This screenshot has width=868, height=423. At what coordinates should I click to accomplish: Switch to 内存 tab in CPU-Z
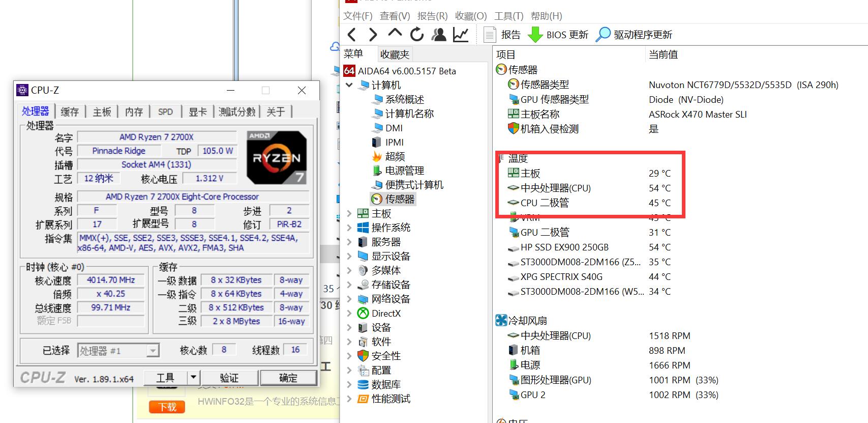134,112
